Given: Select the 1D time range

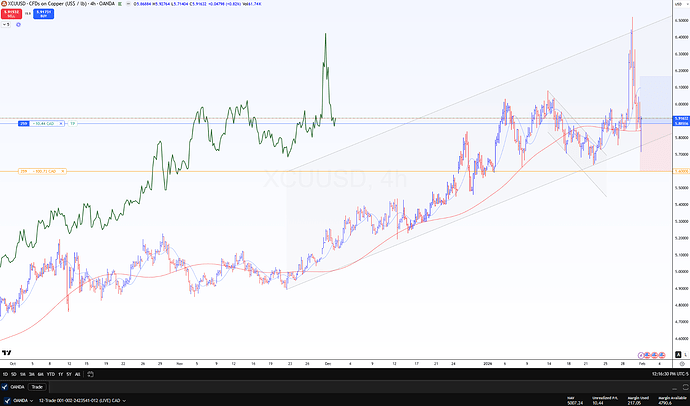Looking at the screenshot, I should point(5,374).
